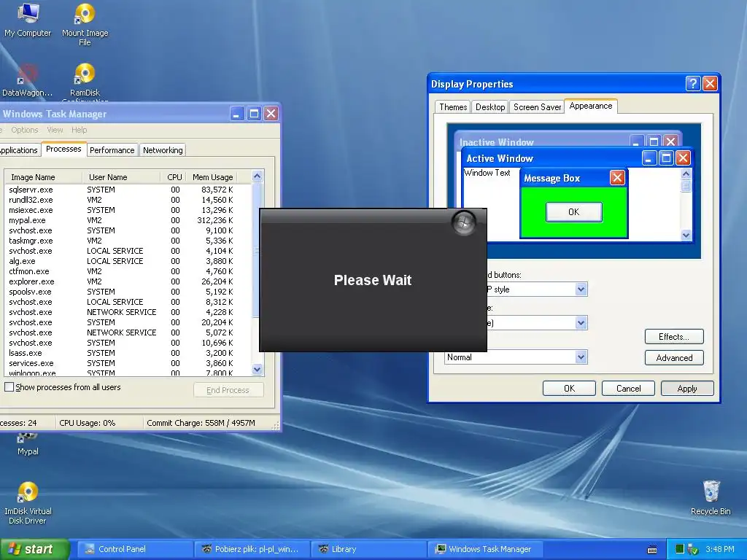Open Applications tab in Task Manager
Screen dimensions: 747x560
point(18,150)
